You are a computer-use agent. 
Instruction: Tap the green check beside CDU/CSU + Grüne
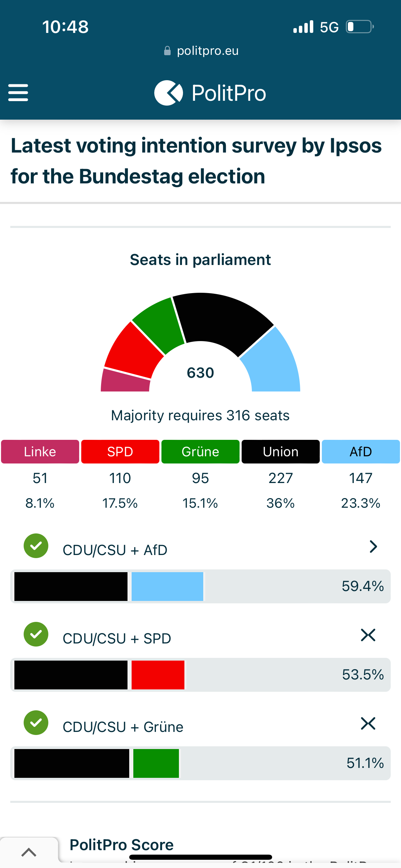coord(36,723)
